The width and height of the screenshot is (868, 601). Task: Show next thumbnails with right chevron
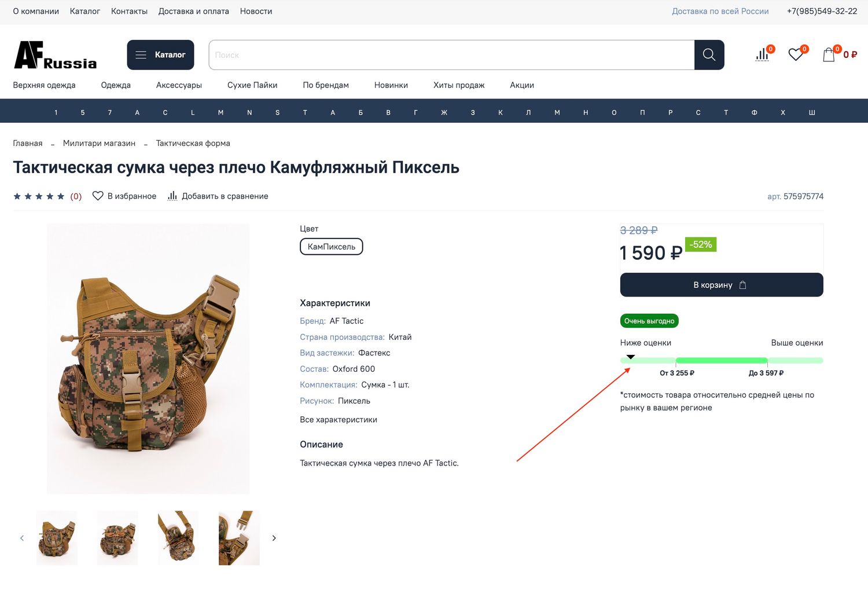point(274,538)
